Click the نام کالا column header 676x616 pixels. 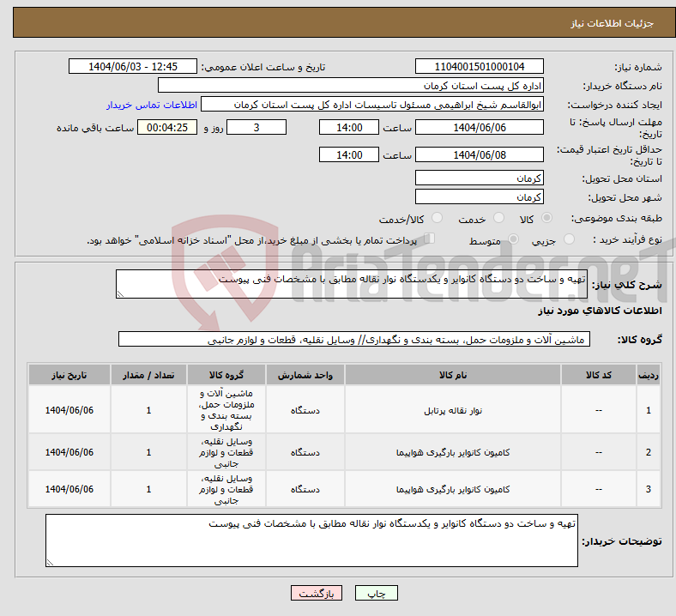453,375
